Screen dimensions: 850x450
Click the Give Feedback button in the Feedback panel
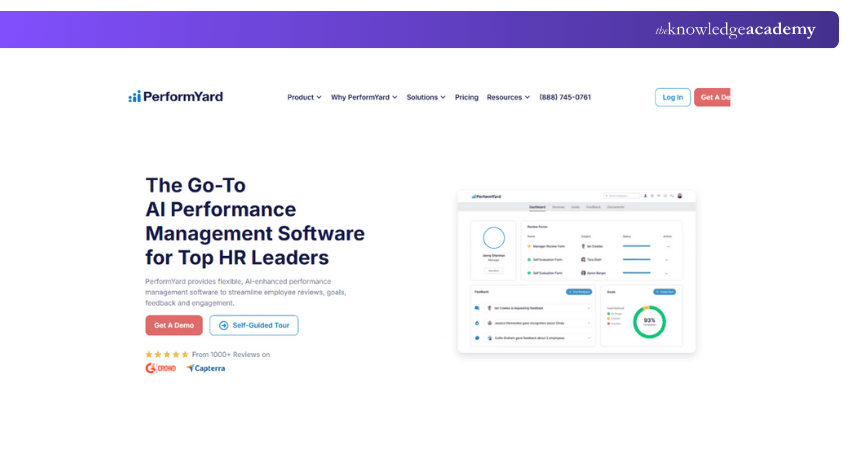(579, 292)
